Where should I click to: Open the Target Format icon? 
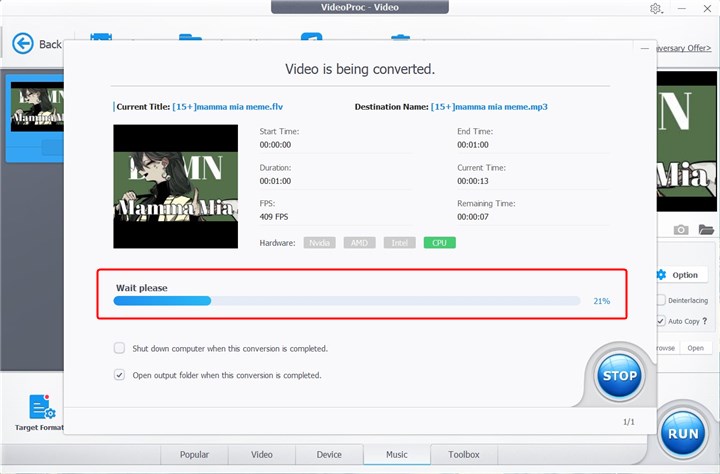coord(42,407)
